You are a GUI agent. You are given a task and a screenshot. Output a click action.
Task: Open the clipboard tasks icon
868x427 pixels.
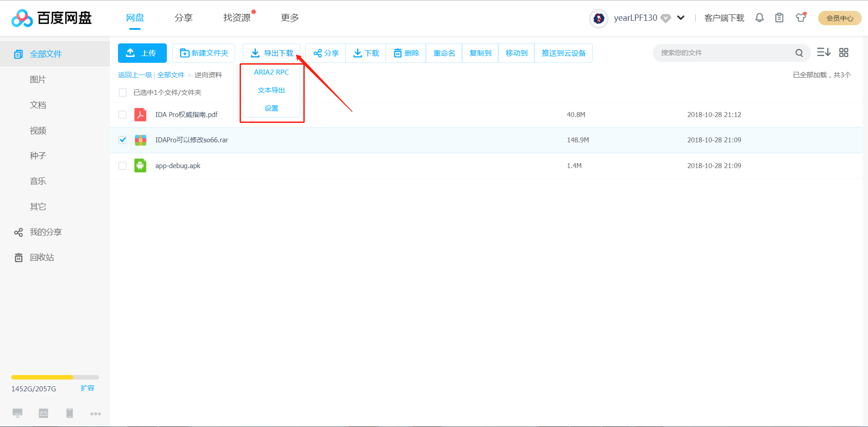pyautogui.click(x=779, y=18)
